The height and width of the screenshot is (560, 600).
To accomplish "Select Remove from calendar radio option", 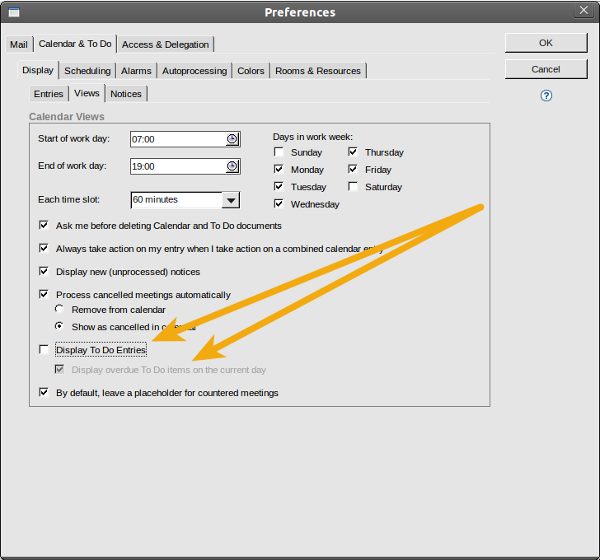I will coord(59,309).
